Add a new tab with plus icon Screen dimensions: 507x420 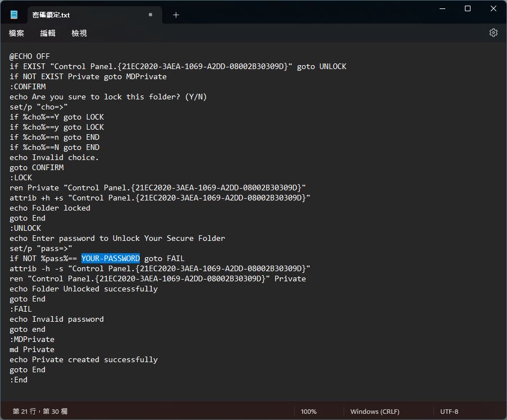pyautogui.click(x=176, y=15)
